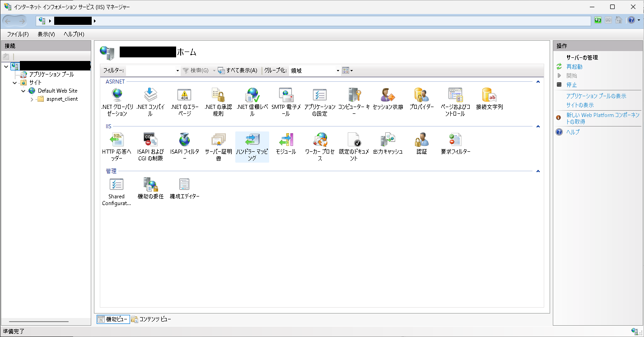The image size is (644, 337).
Task: Select サイト node in connections tree
Action: (x=35, y=83)
